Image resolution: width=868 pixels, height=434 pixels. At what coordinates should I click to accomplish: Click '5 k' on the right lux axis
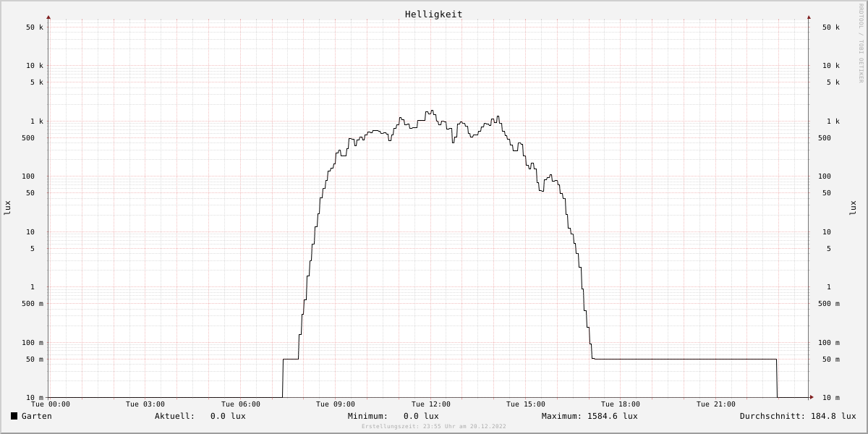(x=833, y=82)
